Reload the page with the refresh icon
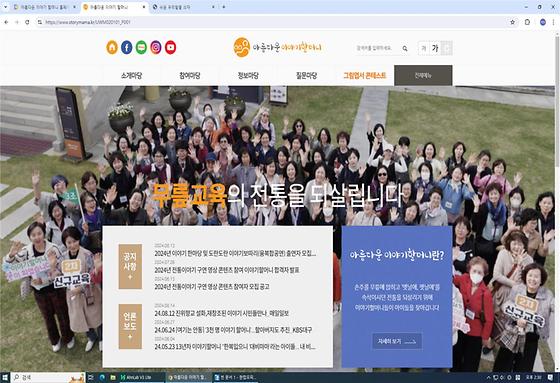 pyautogui.click(x=27, y=22)
